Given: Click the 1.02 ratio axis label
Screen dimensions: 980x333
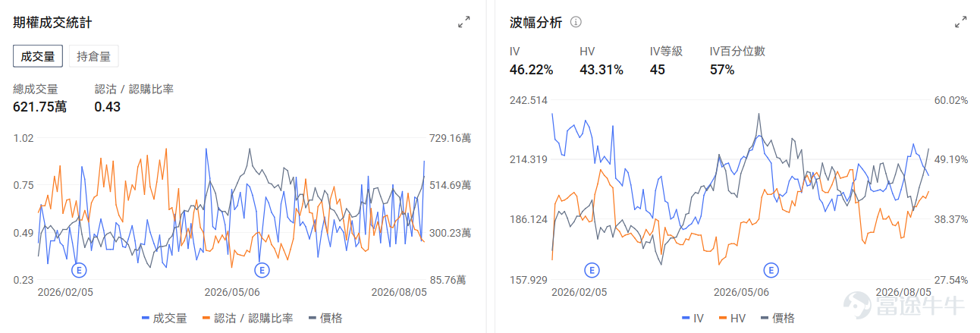Looking at the screenshot, I should pyautogui.click(x=24, y=138).
